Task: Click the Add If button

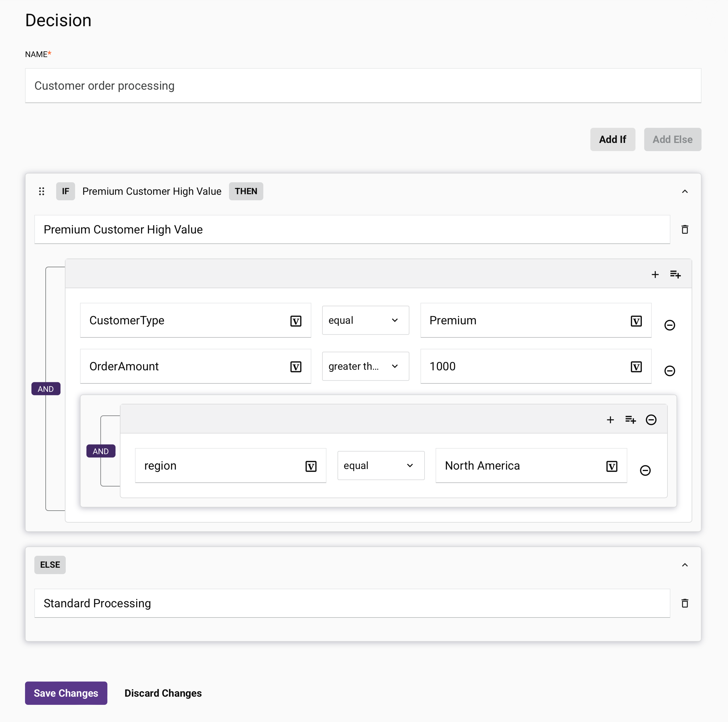Action: pos(612,139)
